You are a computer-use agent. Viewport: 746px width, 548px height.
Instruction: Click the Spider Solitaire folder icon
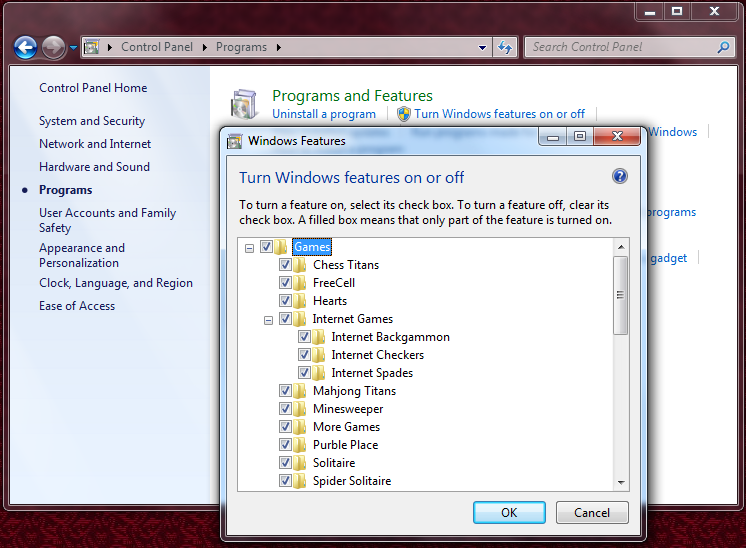tap(300, 481)
